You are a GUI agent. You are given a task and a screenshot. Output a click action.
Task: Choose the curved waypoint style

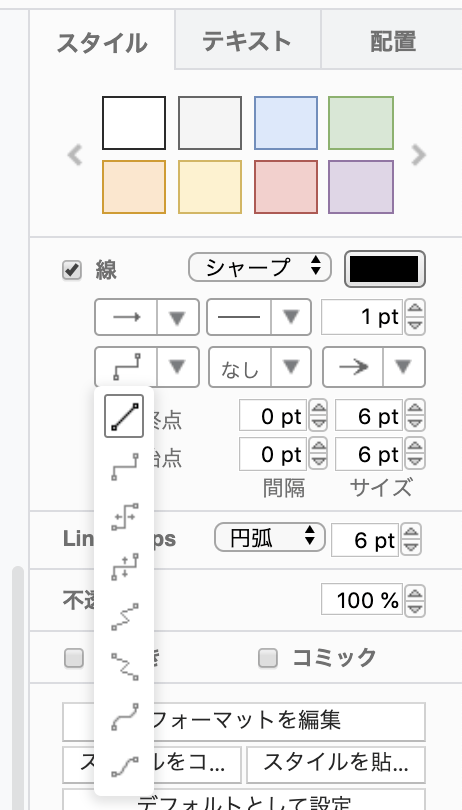[124, 716]
